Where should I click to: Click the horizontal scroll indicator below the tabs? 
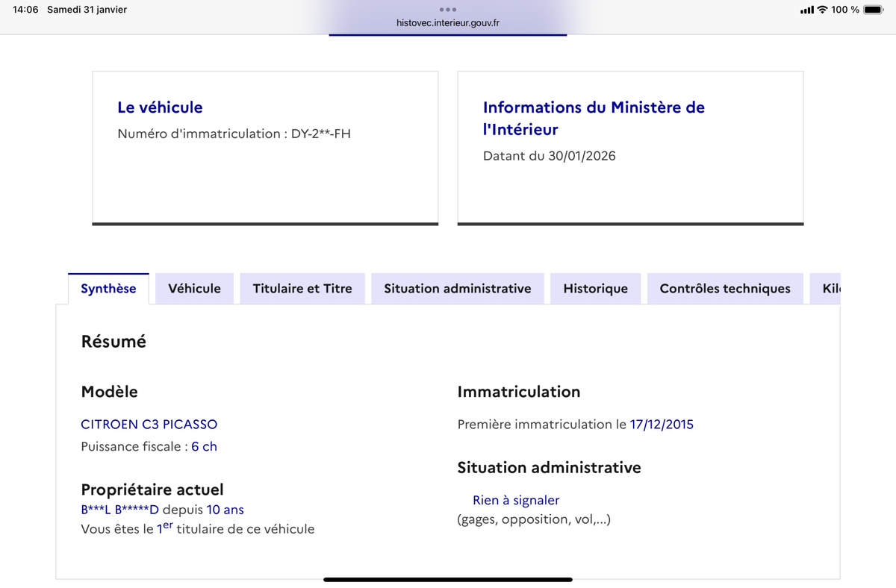[447, 578]
